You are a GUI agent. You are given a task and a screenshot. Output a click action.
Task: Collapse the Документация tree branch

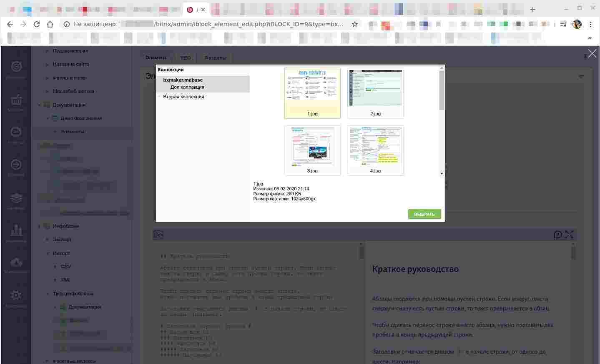[40, 105]
